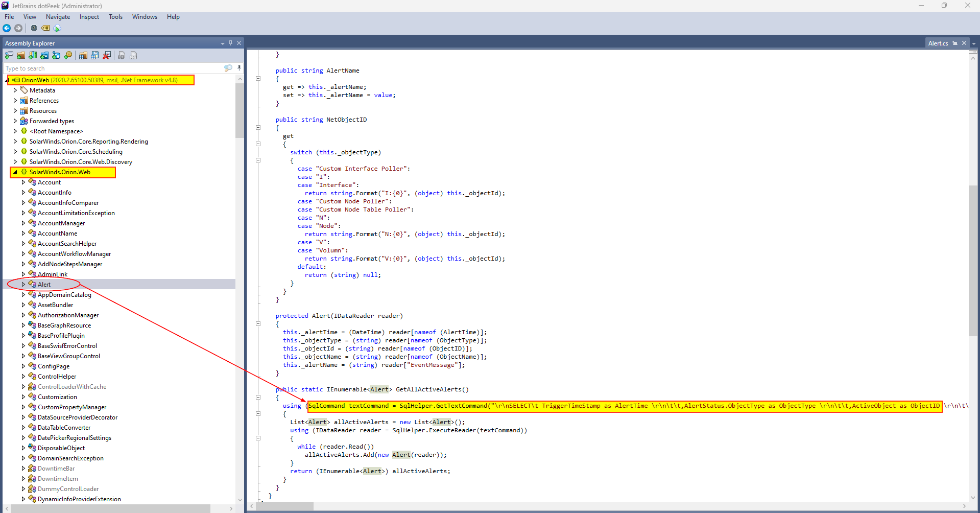
Task: Click the Assembly Explorer horizontal scrollbar thumb
Action: pyautogui.click(x=111, y=508)
